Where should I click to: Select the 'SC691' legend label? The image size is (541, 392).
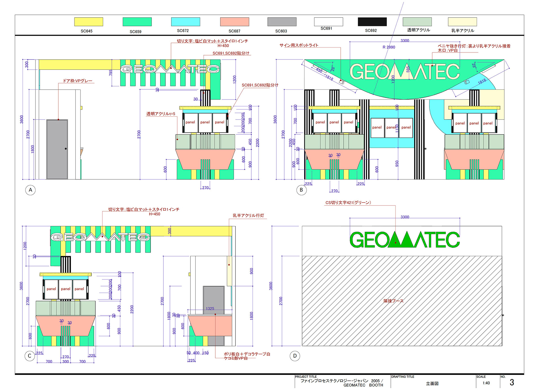[326, 28]
